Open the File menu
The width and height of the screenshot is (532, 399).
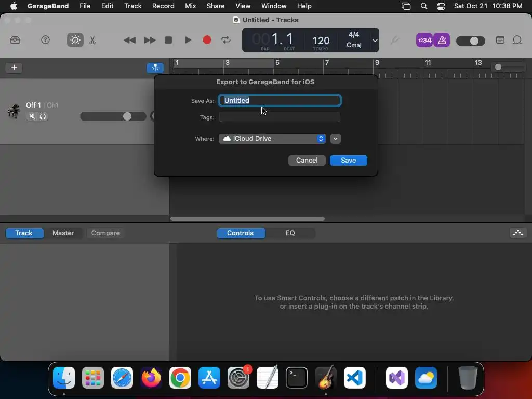tap(85, 6)
